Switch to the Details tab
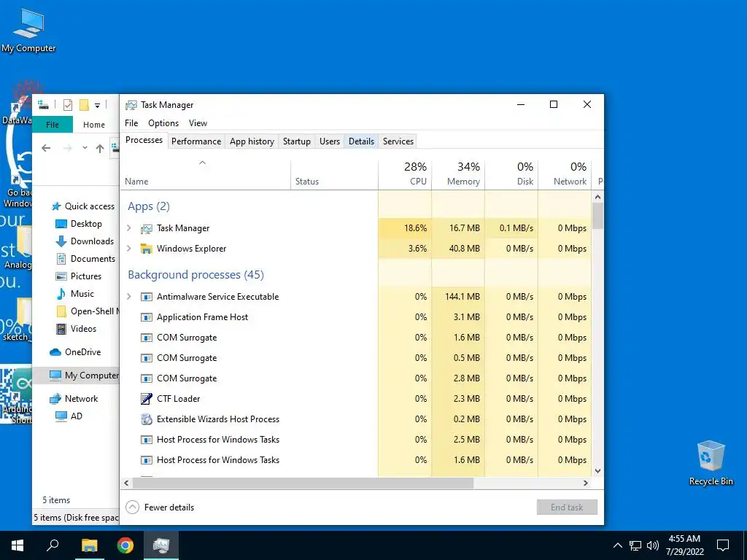The width and height of the screenshot is (747, 560). click(x=361, y=141)
